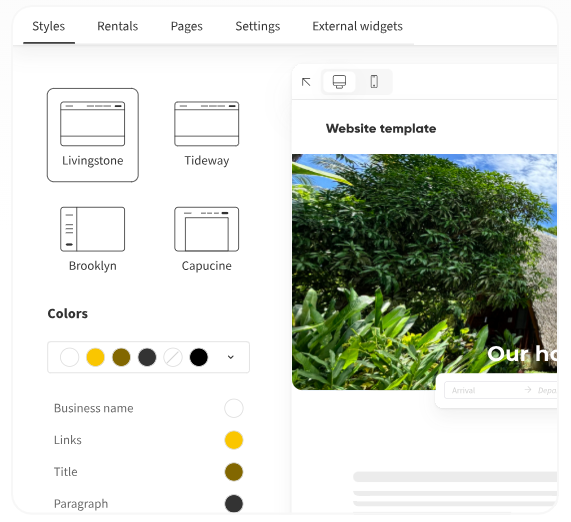The height and width of the screenshot is (522, 571).
Task: Open the Styles tab
Action: (x=48, y=26)
